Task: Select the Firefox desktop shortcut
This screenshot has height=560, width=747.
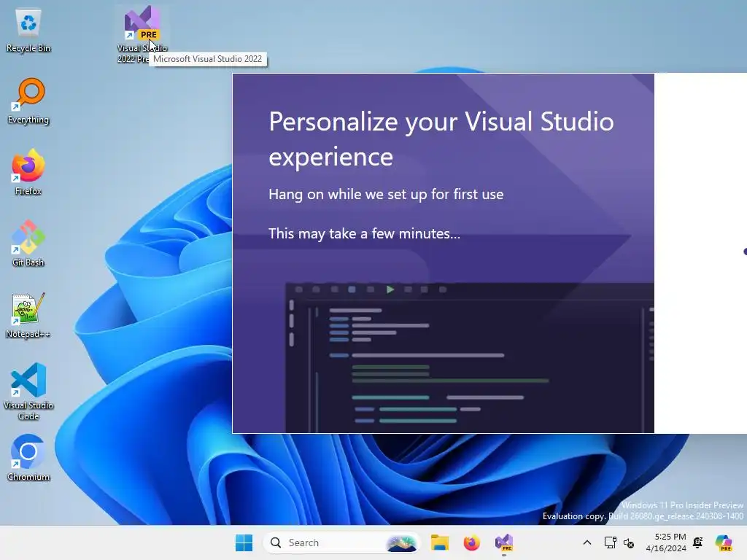Action: [28, 172]
